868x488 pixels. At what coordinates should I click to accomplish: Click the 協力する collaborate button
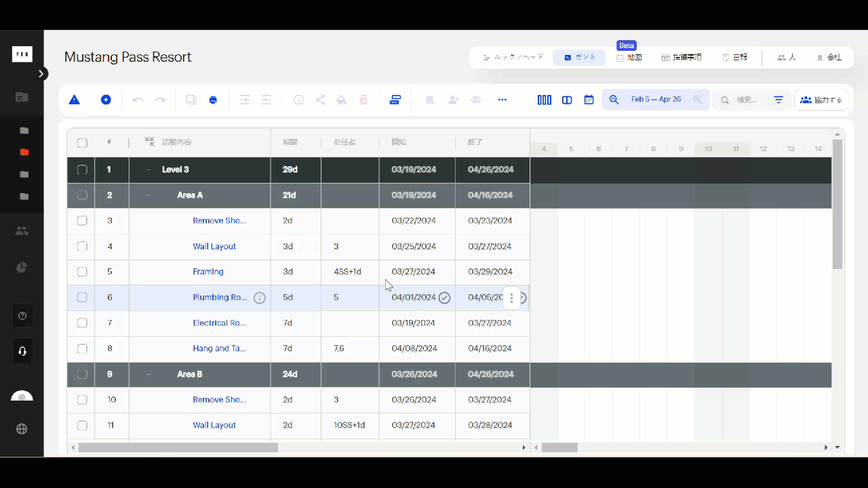point(821,100)
